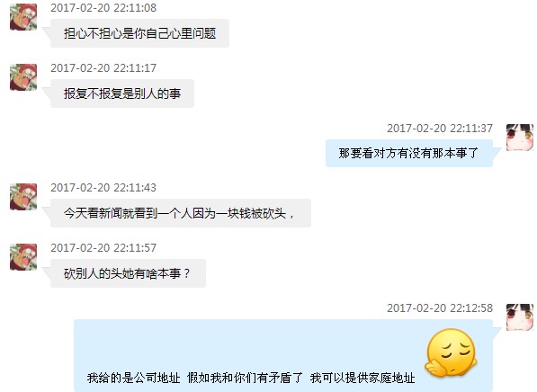Screen dimensions: 537x392
Task: Click text 我可以提供家庭地址 in last bubble
Action: tap(362, 378)
